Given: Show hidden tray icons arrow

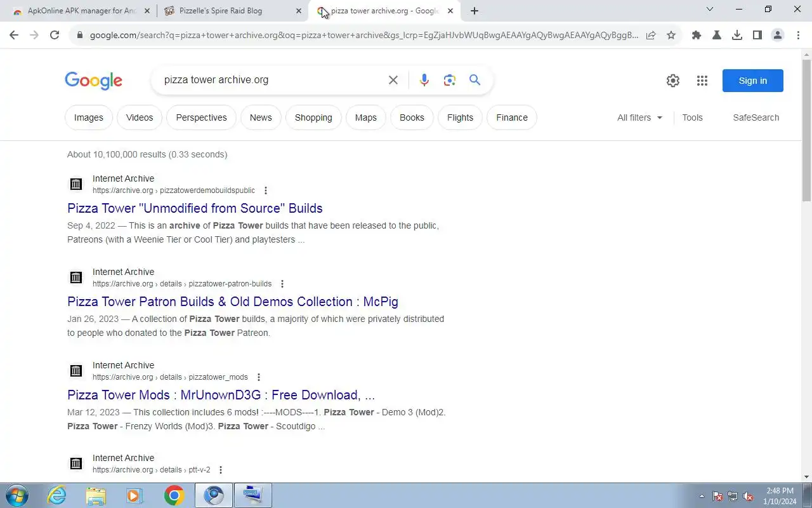Looking at the screenshot, I should pyautogui.click(x=702, y=497).
